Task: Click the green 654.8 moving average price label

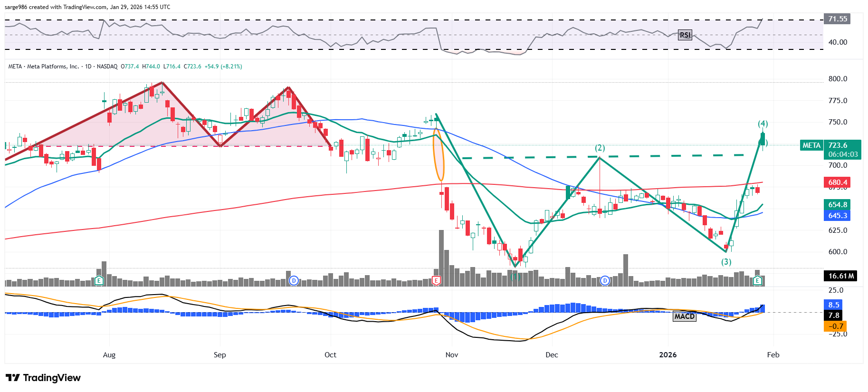Action: 837,205
